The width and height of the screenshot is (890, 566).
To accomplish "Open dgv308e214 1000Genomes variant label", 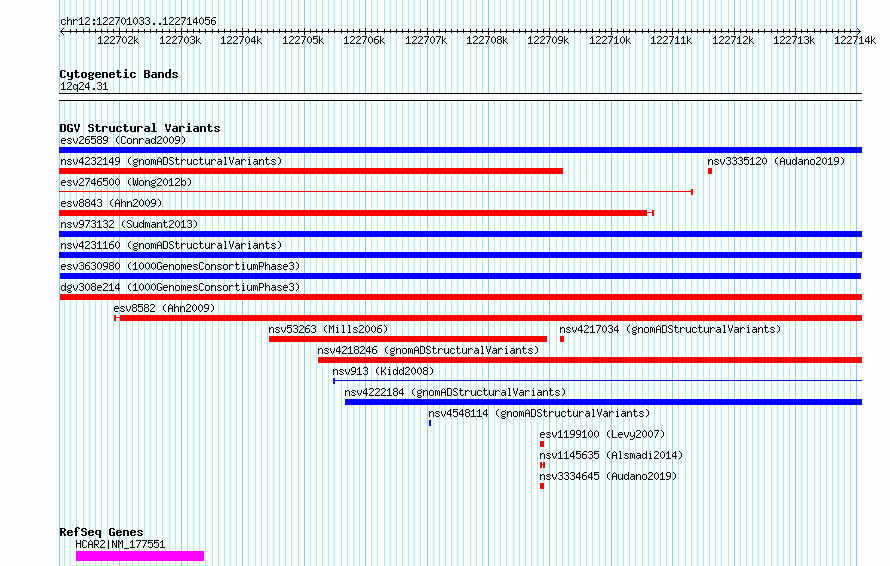I will click(x=180, y=287).
